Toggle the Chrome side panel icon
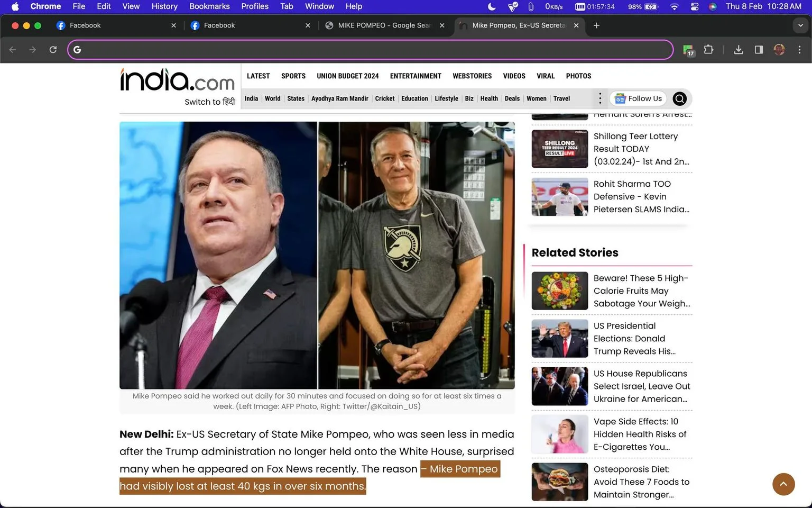812x508 pixels. pos(759,50)
